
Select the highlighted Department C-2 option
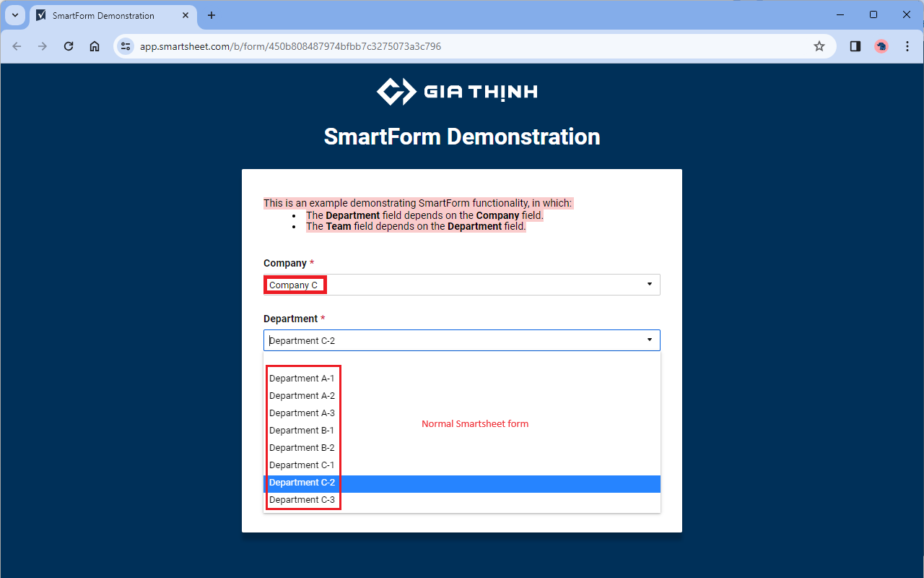pos(462,483)
